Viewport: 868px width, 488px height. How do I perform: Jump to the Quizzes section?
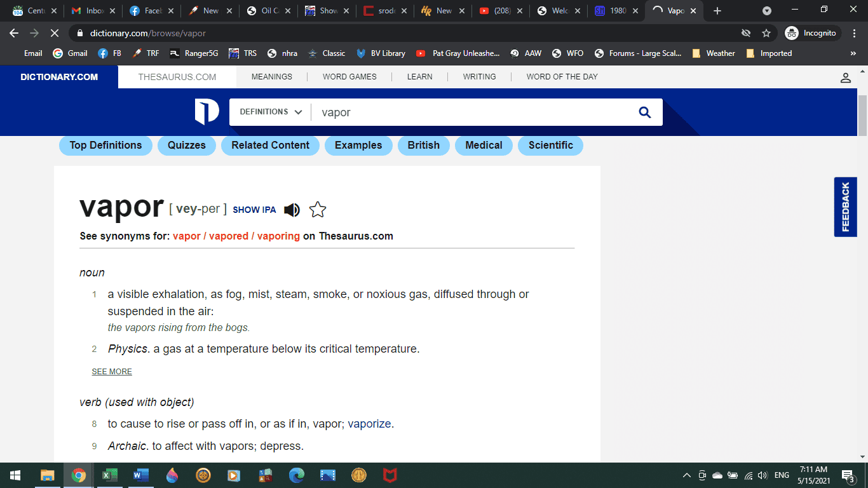187,146
